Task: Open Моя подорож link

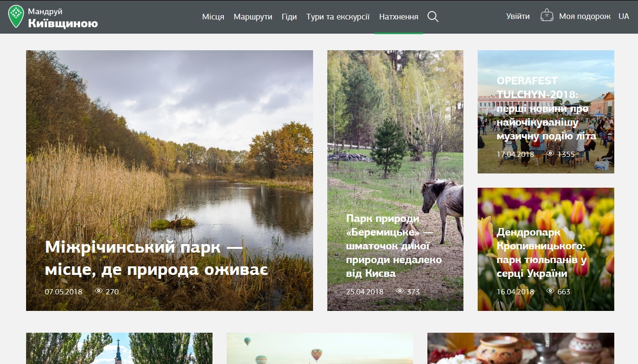Action: click(x=585, y=17)
